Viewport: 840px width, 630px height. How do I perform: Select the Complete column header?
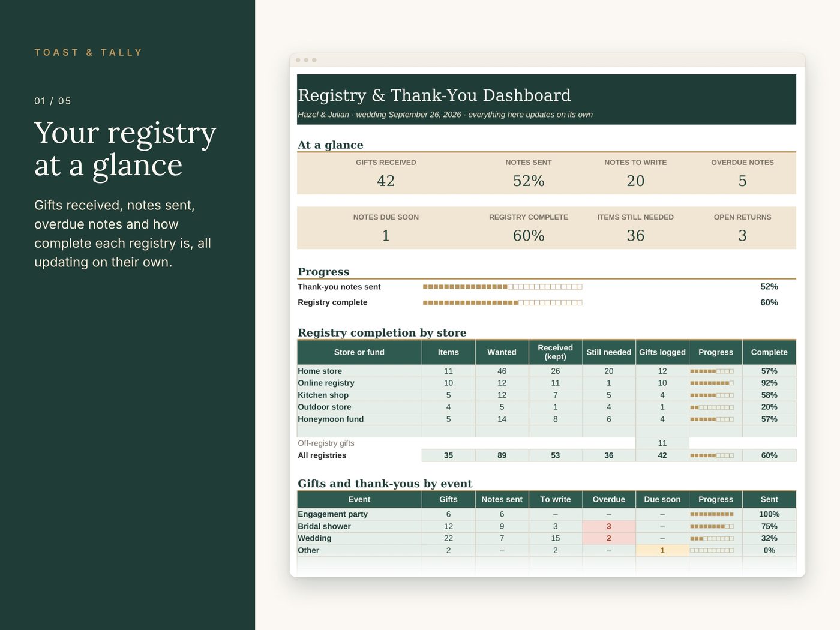pos(769,352)
